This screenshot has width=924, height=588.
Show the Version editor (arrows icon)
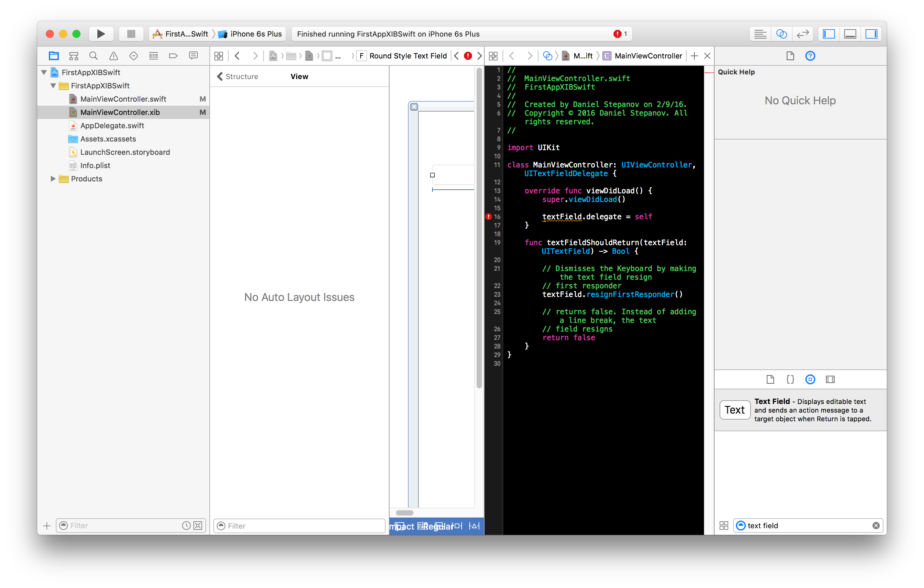pos(803,34)
